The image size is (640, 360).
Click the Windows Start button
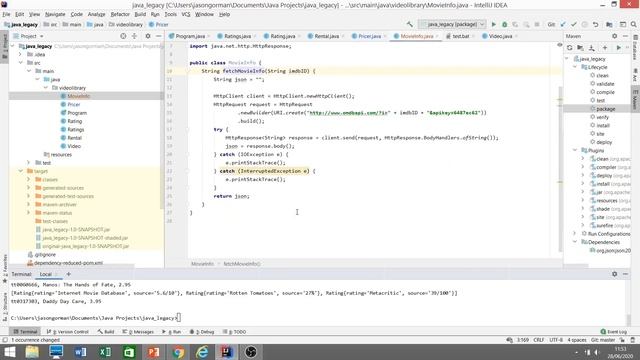[x=9, y=352]
